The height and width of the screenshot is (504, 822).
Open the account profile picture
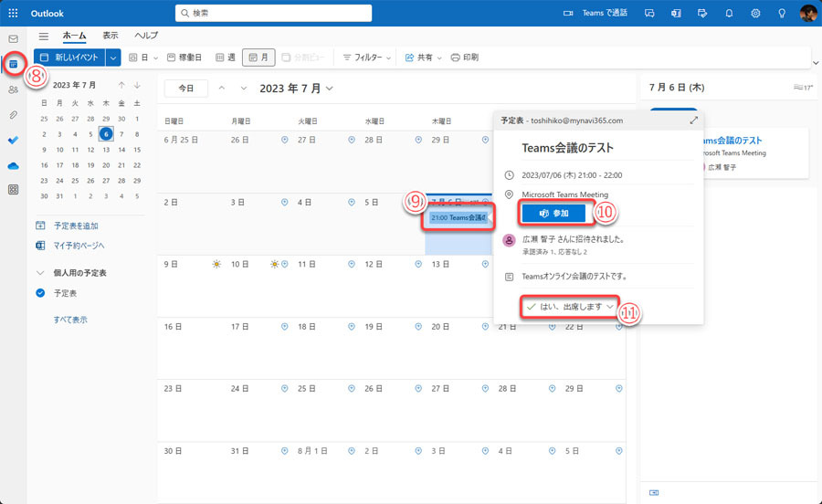coord(808,13)
